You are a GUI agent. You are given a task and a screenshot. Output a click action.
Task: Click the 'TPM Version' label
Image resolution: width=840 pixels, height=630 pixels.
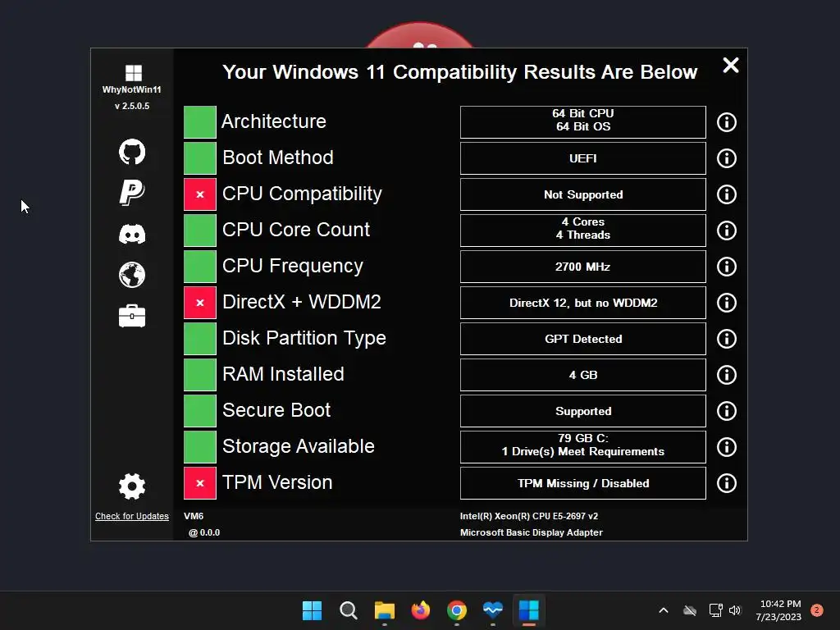click(277, 482)
